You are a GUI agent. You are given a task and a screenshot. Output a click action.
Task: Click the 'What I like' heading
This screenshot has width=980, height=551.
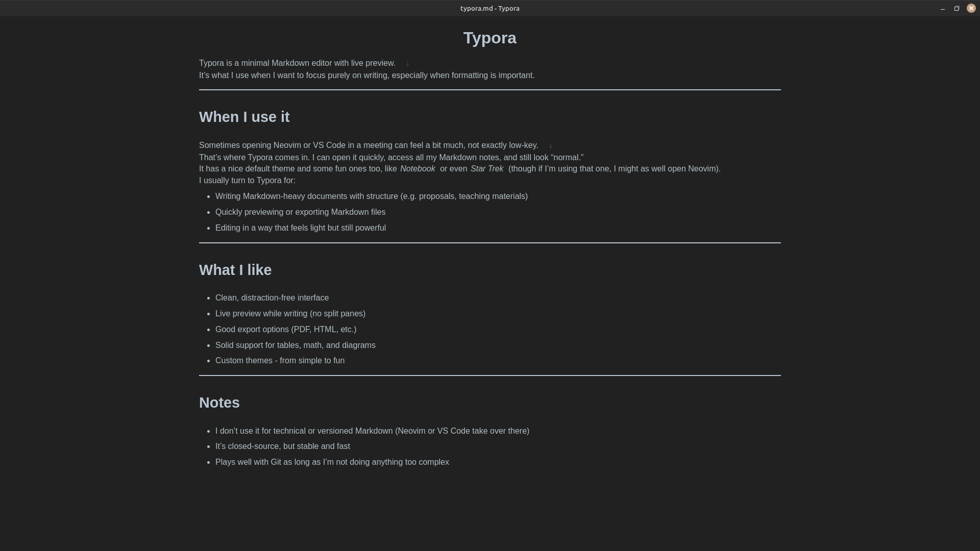(x=235, y=270)
